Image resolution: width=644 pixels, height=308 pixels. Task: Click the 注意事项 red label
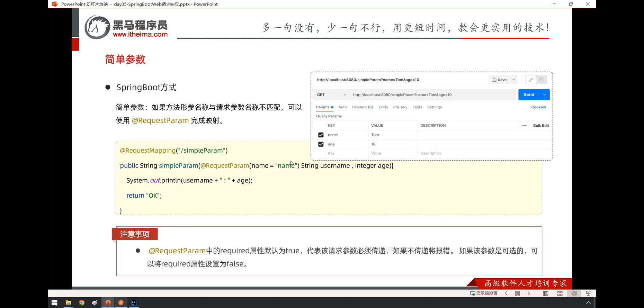coord(135,234)
